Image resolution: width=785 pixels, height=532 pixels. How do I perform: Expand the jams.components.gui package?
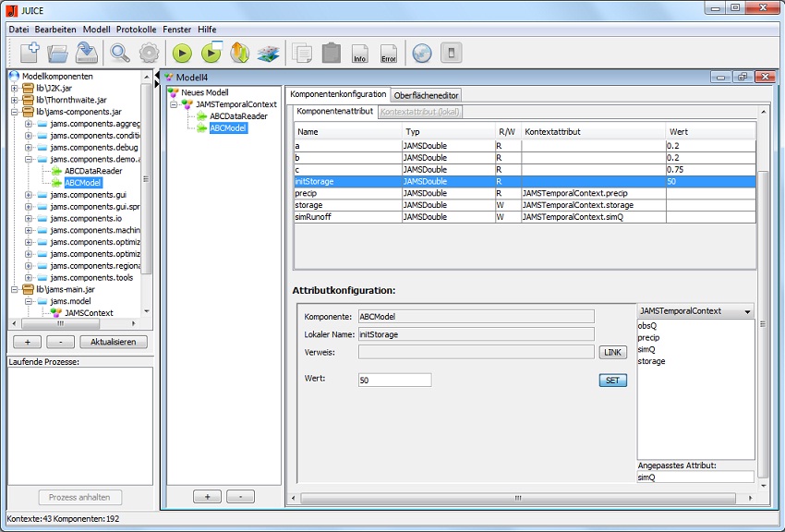(29, 195)
